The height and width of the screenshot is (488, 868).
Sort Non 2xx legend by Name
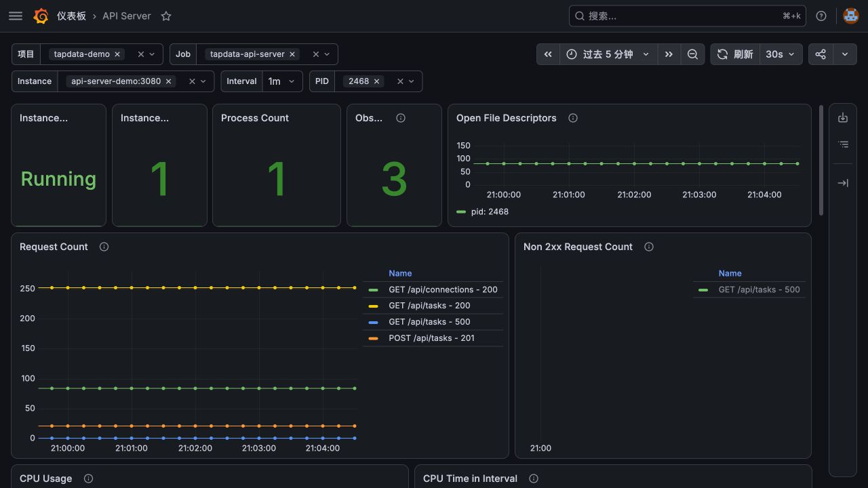(x=730, y=273)
